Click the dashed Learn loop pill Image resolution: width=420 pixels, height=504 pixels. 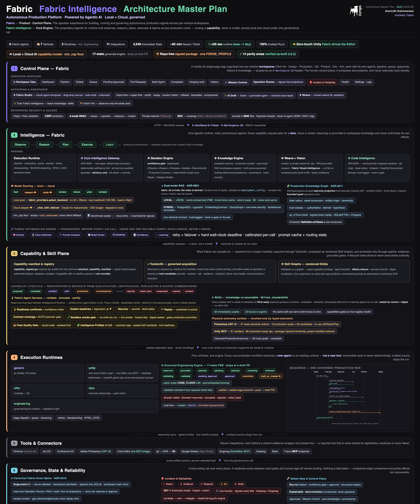[110, 145]
